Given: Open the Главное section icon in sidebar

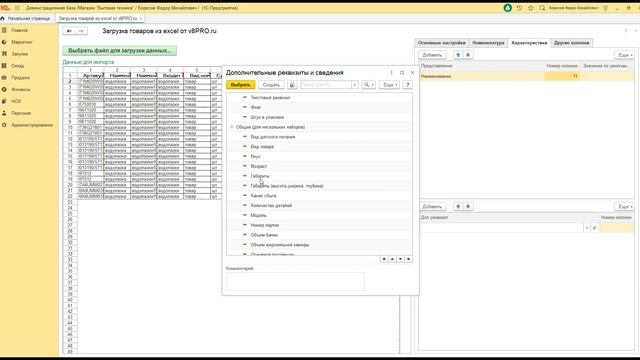Looking at the screenshot, I should tap(4, 30).
